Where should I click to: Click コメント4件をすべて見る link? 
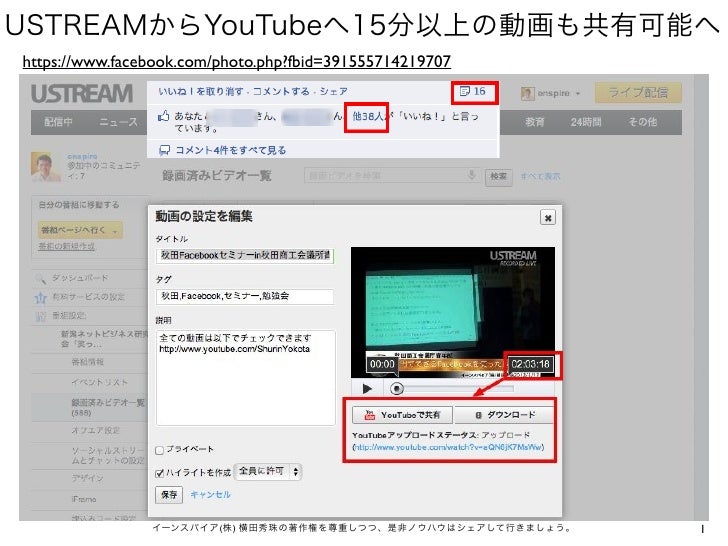230,150
